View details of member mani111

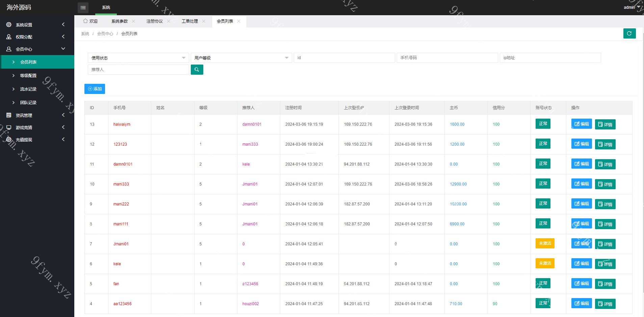tap(605, 224)
